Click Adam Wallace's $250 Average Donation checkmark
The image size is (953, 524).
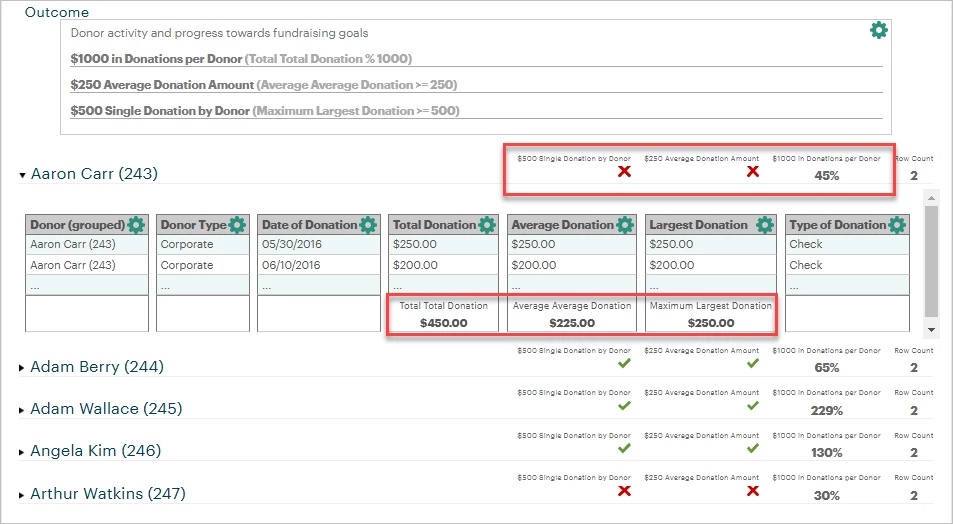tap(752, 405)
